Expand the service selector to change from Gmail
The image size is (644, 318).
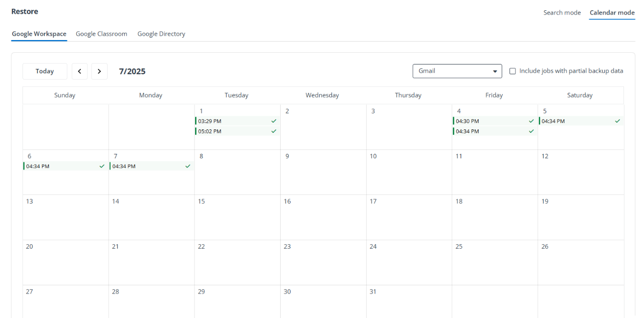tap(457, 71)
